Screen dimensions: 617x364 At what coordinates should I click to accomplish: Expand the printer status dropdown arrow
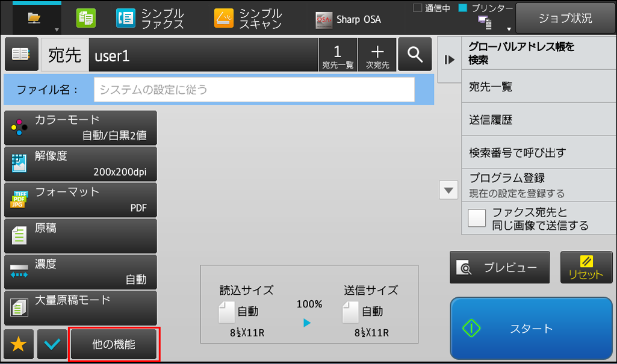pyautogui.click(x=509, y=29)
